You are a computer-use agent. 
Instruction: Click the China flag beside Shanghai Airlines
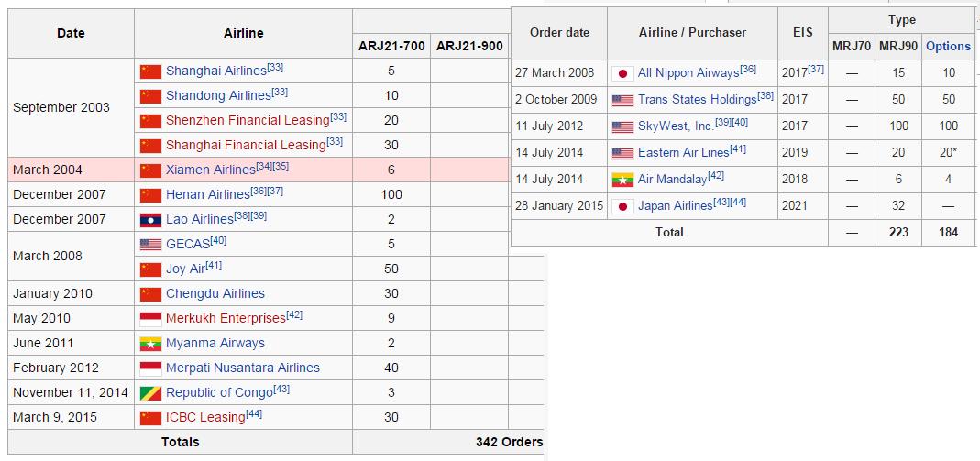click(x=150, y=71)
